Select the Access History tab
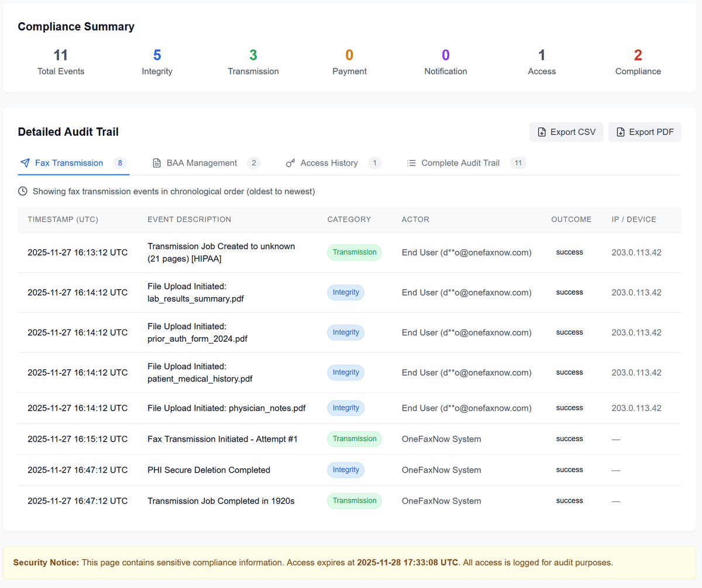Image resolution: width=702 pixels, height=588 pixels. click(x=328, y=163)
